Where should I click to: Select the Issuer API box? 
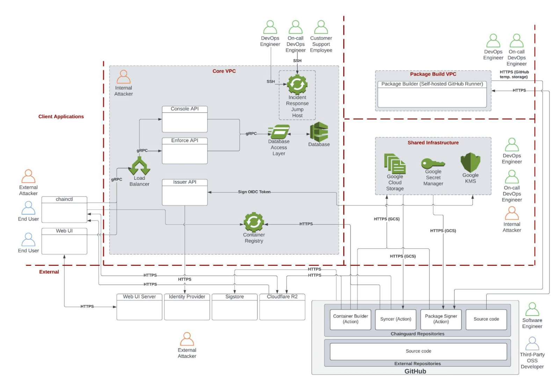184,192
